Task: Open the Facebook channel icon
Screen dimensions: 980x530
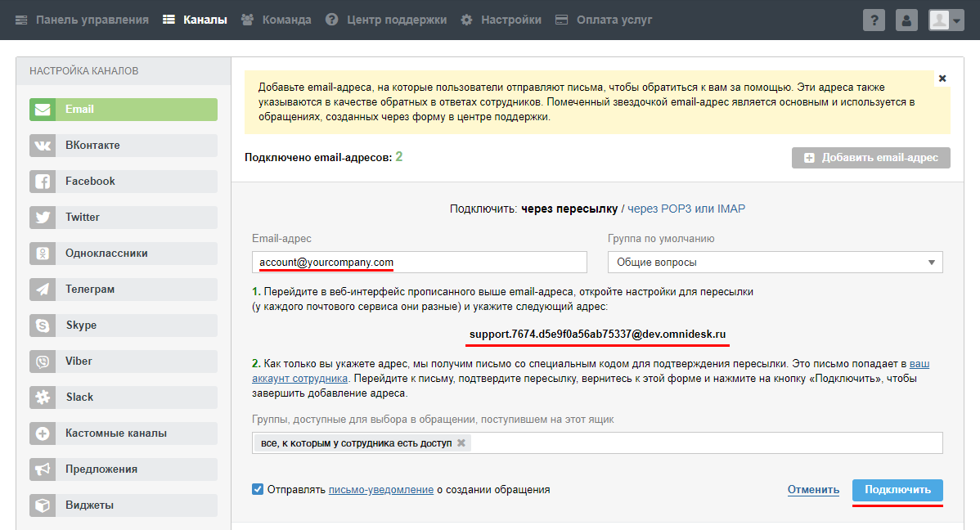Action: [42, 182]
